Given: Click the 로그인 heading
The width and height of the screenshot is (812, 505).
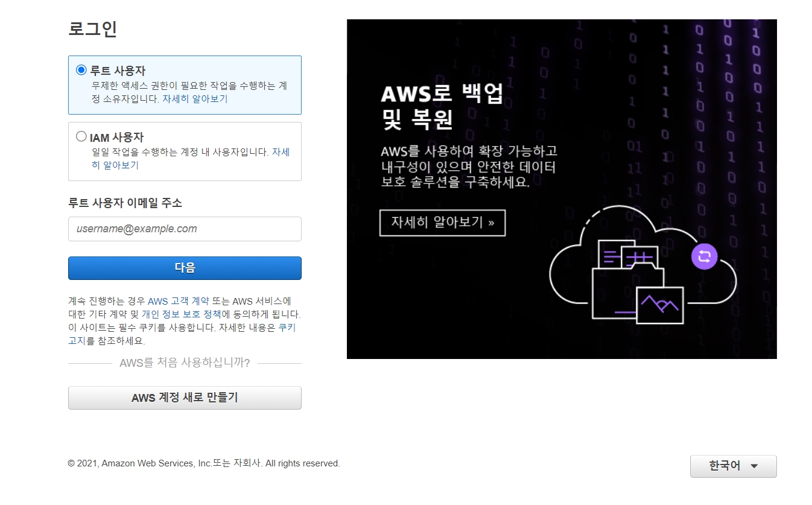Looking at the screenshot, I should (x=92, y=28).
